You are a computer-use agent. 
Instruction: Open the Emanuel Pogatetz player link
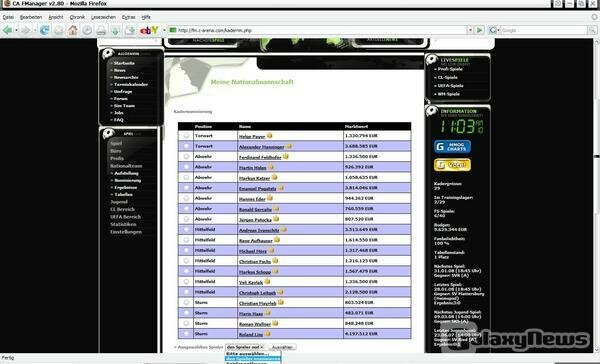pos(258,189)
